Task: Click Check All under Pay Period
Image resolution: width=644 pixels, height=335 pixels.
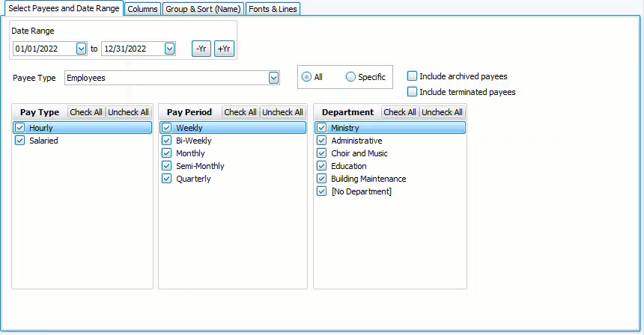Action: [240, 112]
